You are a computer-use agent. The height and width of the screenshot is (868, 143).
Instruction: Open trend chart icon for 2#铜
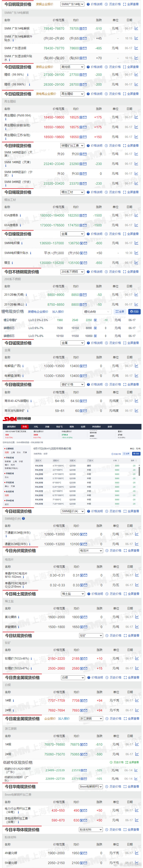tap(137, 754)
